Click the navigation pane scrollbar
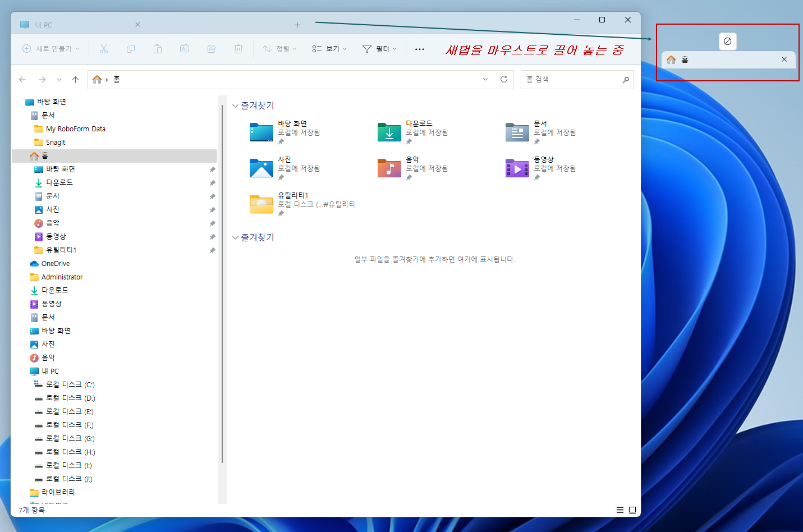The height and width of the screenshot is (532, 803). [222, 283]
